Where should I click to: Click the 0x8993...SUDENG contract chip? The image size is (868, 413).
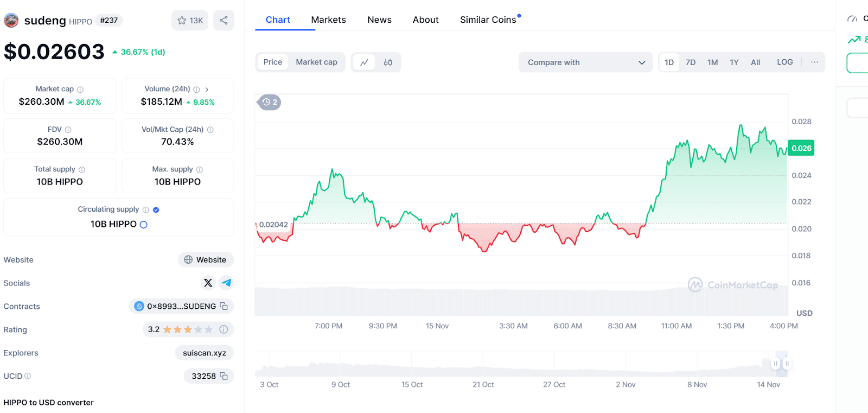pyautogui.click(x=181, y=306)
